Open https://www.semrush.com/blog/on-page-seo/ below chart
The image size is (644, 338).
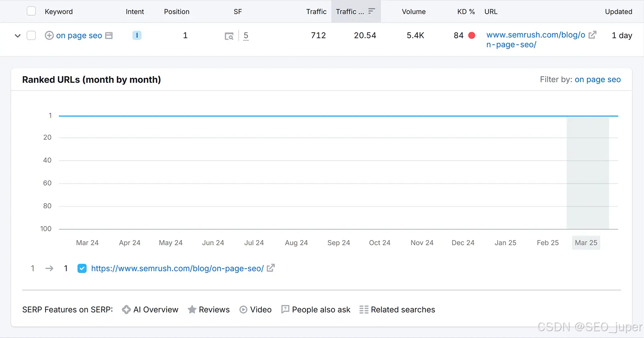point(178,268)
